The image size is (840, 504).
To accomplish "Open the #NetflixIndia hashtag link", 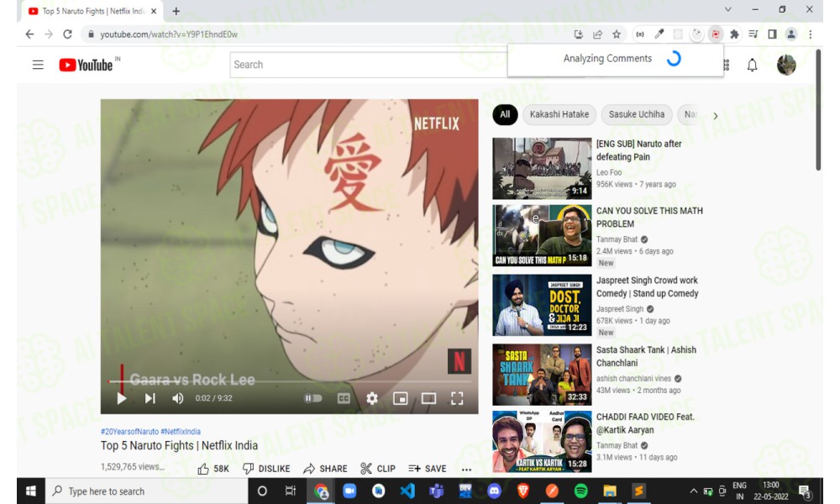I will [181, 431].
